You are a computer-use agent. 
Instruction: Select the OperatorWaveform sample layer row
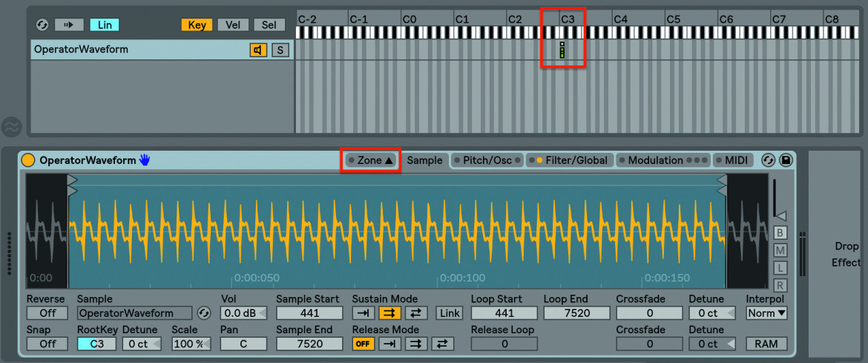[x=162, y=50]
